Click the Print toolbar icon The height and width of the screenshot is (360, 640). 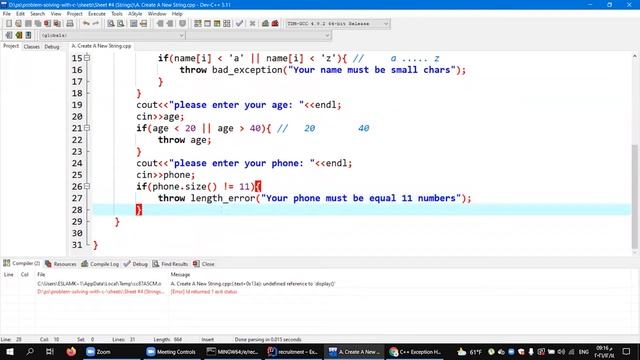[x=70, y=24]
